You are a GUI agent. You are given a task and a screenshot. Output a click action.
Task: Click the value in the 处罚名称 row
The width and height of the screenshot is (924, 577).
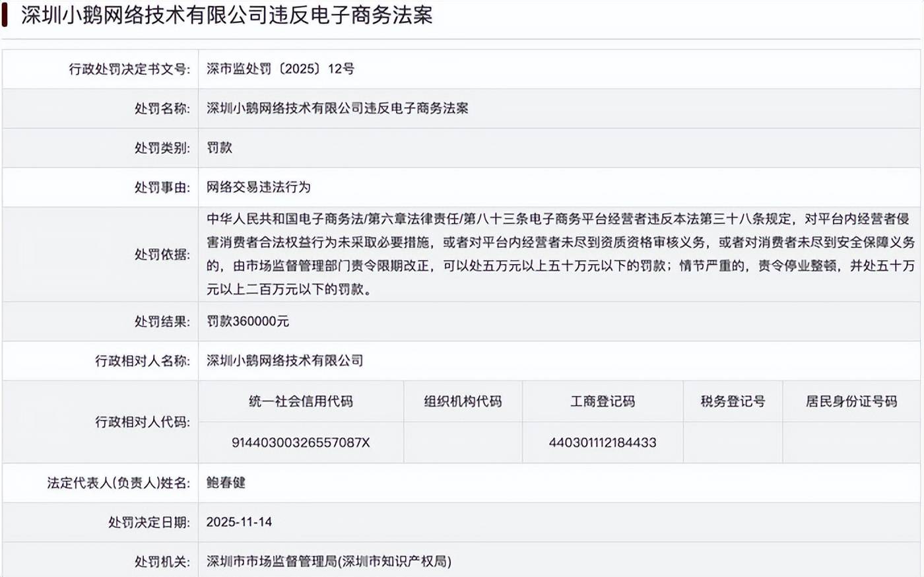point(337,108)
